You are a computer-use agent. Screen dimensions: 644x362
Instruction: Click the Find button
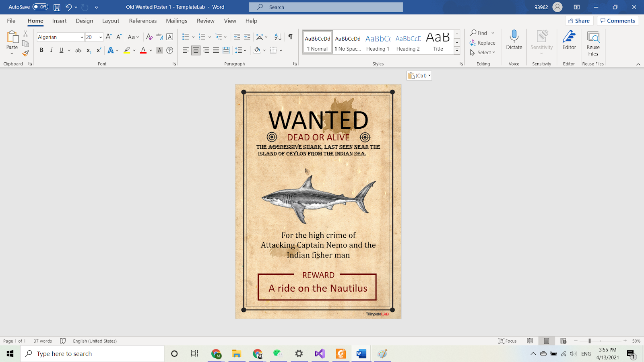pos(479,33)
